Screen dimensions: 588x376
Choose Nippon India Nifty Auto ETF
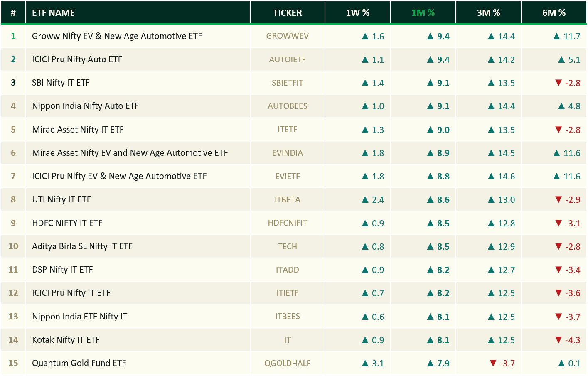tap(86, 106)
